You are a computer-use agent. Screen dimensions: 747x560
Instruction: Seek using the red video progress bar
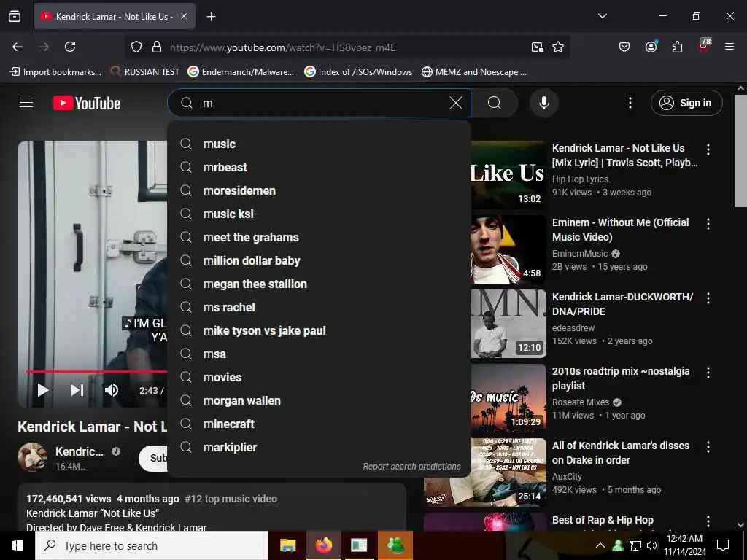click(97, 371)
